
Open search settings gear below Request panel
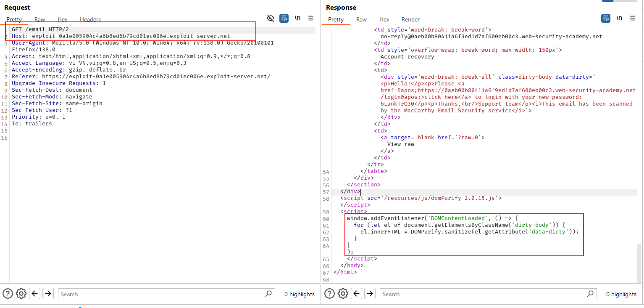click(21, 294)
